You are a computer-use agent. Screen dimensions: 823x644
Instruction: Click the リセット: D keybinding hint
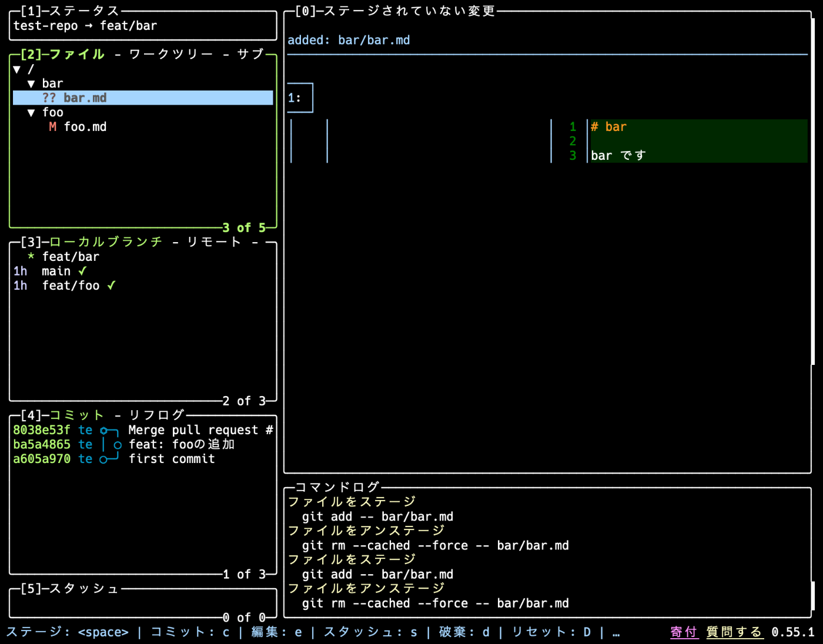pos(551,632)
